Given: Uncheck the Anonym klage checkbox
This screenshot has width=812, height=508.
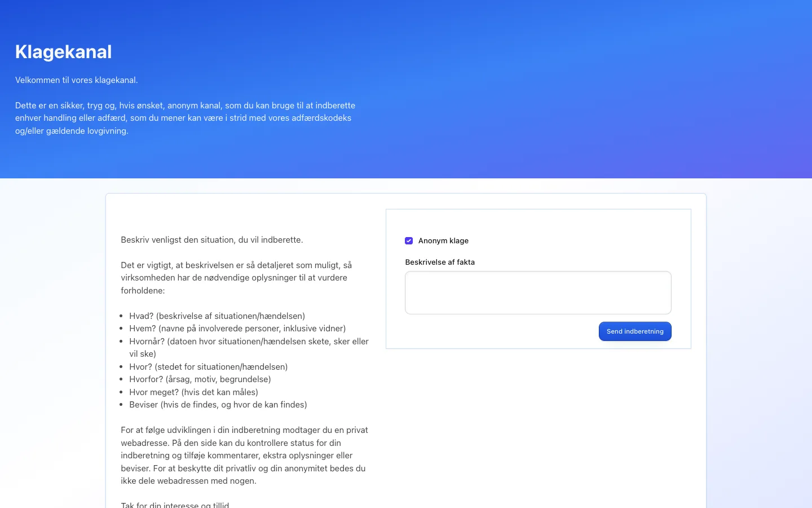Looking at the screenshot, I should click(409, 241).
